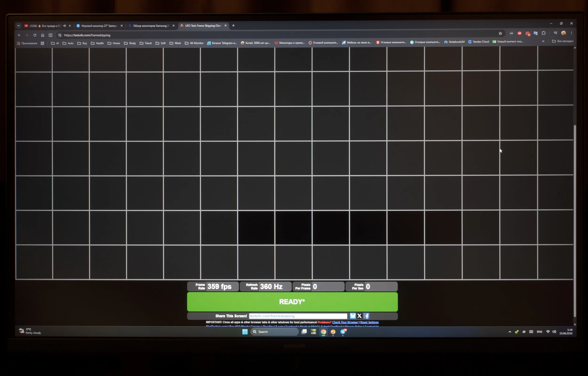The image size is (588, 376).
Task: Open the Adblock Plus extension icon
Action: (519, 33)
